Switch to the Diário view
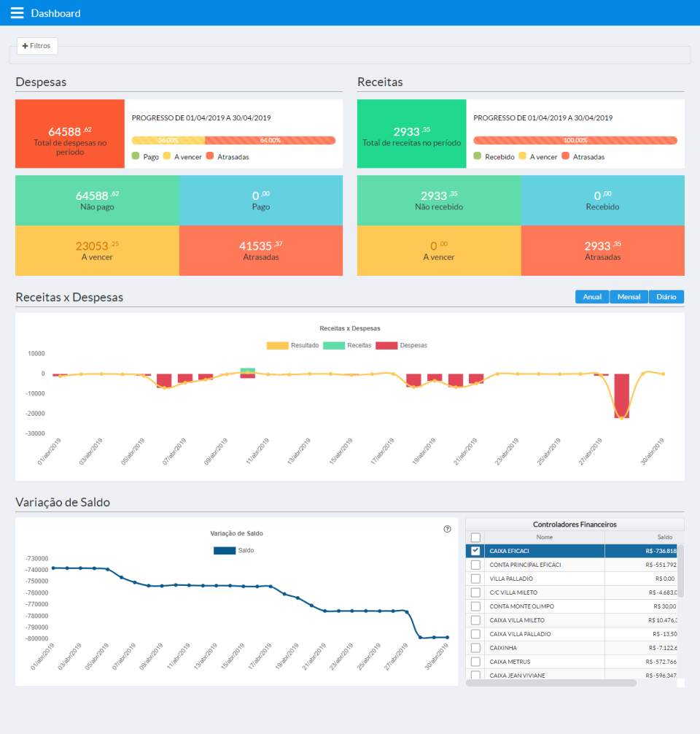The height and width of the screenshot is (734, 700). click(666, 296)
